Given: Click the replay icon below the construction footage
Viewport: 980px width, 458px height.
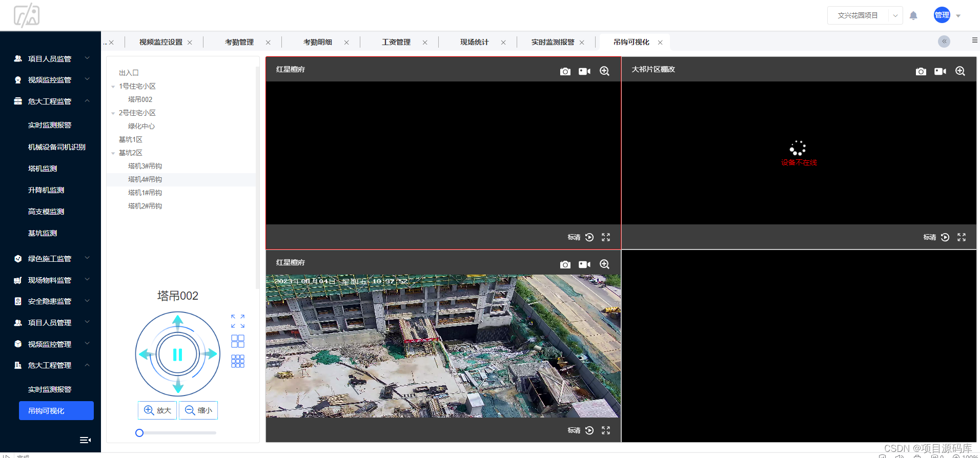Looking at the screenshot, I should 589,430.
